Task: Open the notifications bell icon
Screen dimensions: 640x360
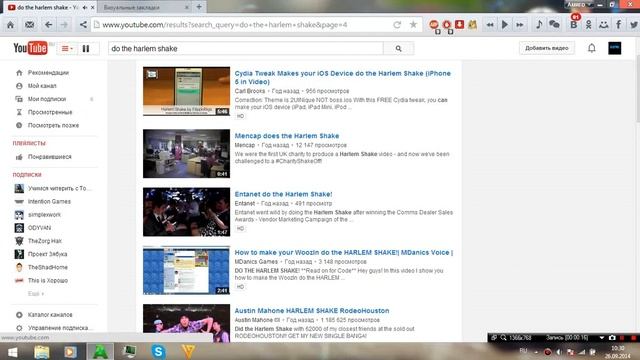Action: (591, 48)
